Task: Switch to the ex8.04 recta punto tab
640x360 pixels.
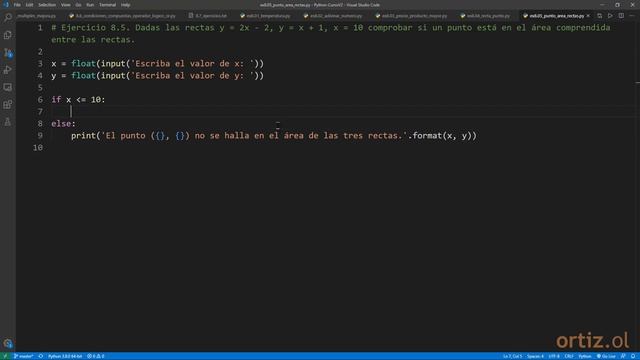Action: (485, 16)
